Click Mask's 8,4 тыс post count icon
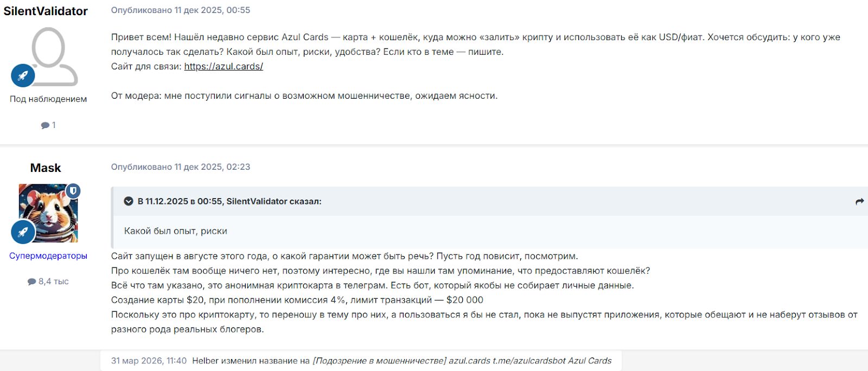 coord(32,282)
